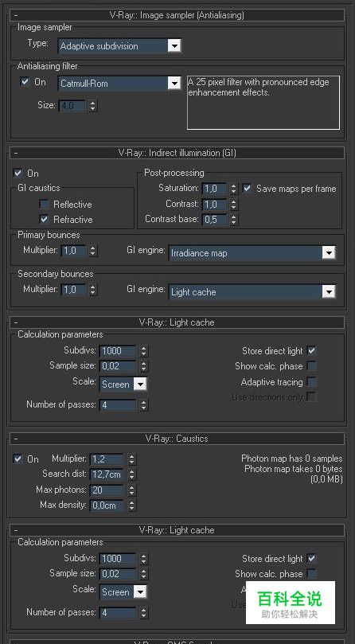
Task: Uncheck Refractive GI caustics
Action: tap(44, 220)
